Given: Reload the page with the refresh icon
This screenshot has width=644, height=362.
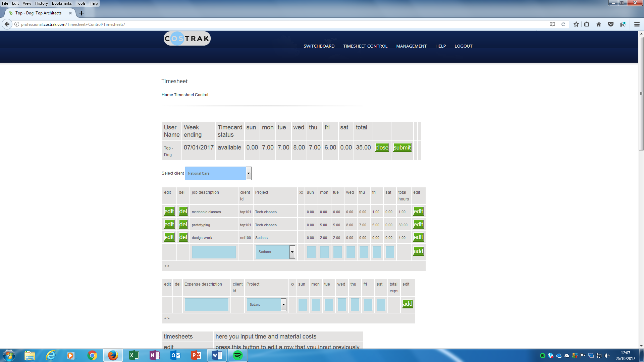Looking at the screenshot, I should 563,24.
